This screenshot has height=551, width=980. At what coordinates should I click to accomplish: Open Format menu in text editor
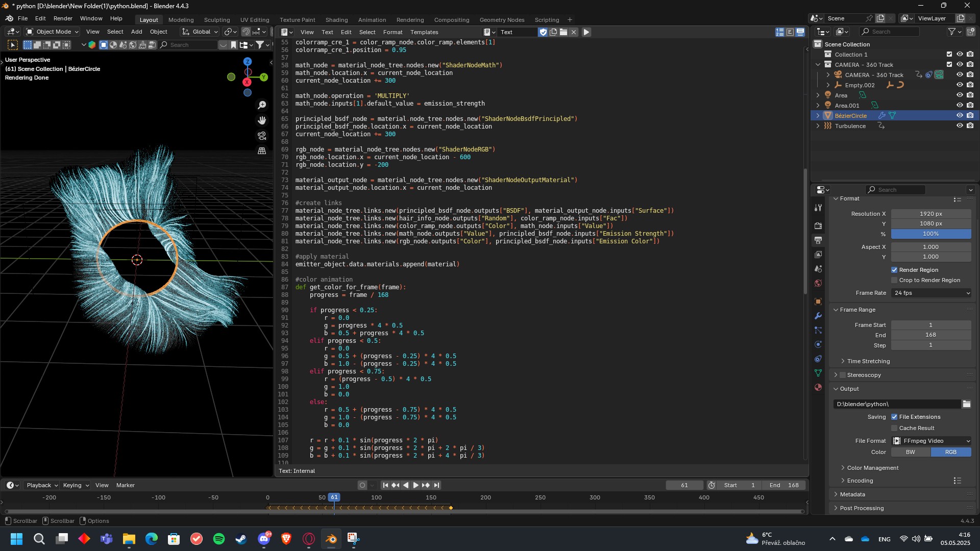[393, 32]
